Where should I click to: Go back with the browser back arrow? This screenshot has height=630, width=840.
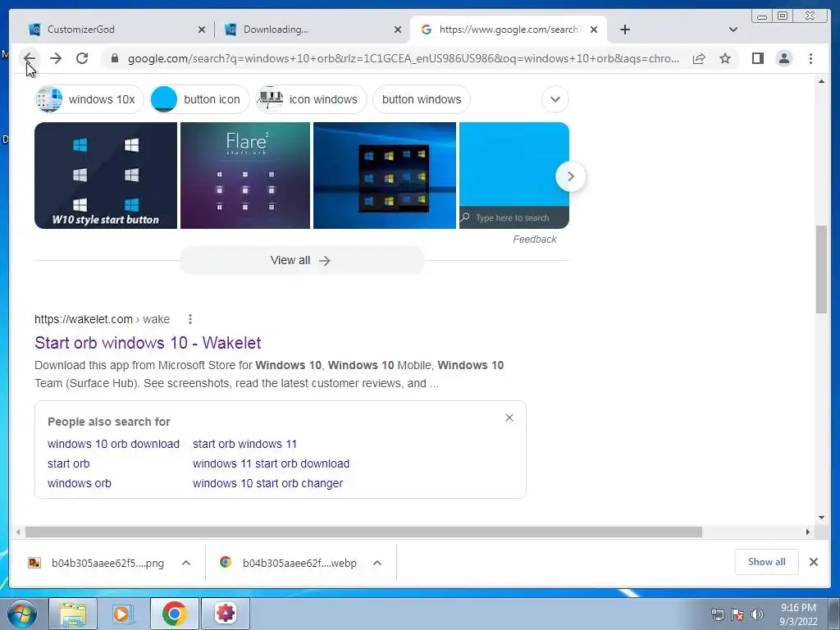click(30, 58)
